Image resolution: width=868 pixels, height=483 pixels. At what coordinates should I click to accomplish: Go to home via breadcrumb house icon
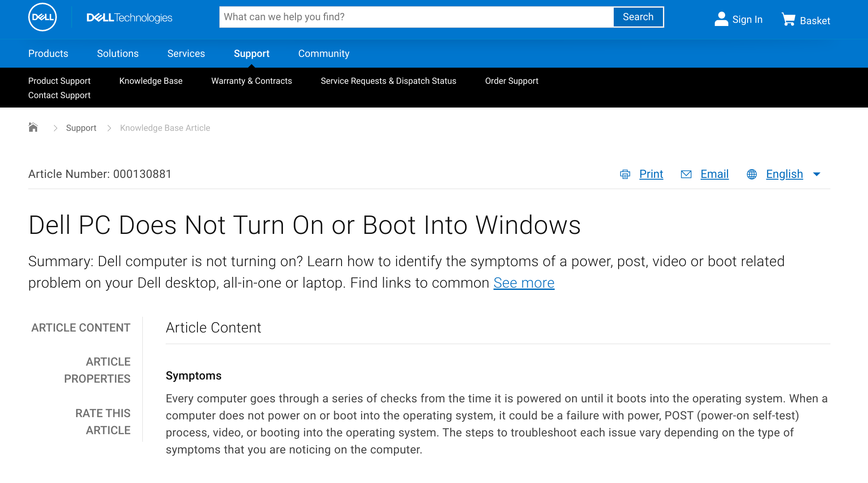point(33,127)
